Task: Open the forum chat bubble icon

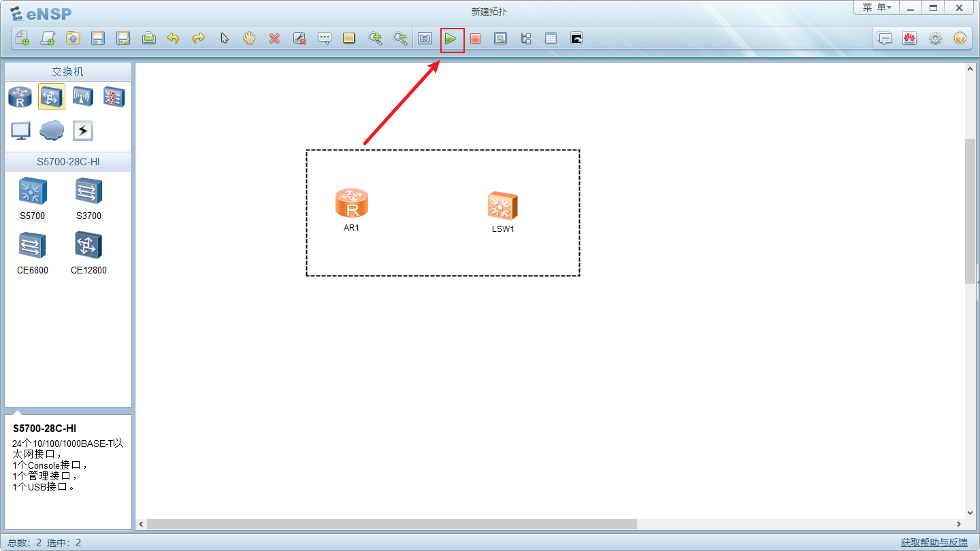Action: coord(885,38)
